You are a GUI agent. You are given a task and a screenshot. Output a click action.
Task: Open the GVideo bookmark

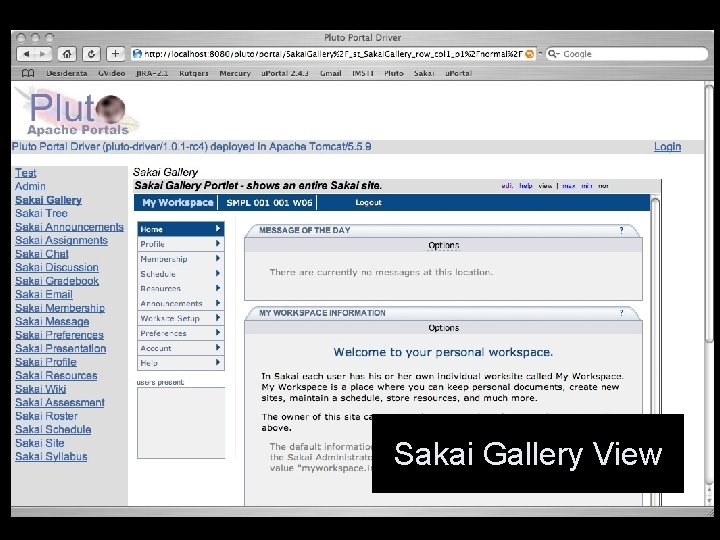pyautogui.click(x=112, y=73)
